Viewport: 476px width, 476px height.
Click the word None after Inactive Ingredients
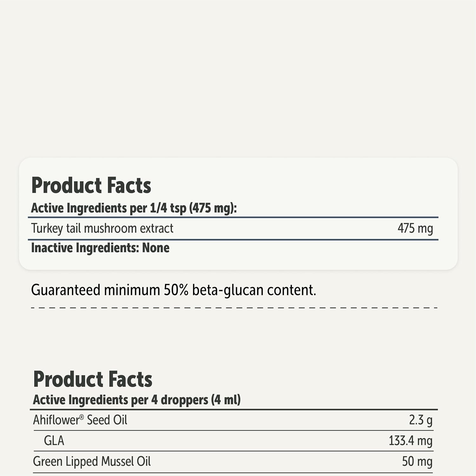[x=156, y=248]
